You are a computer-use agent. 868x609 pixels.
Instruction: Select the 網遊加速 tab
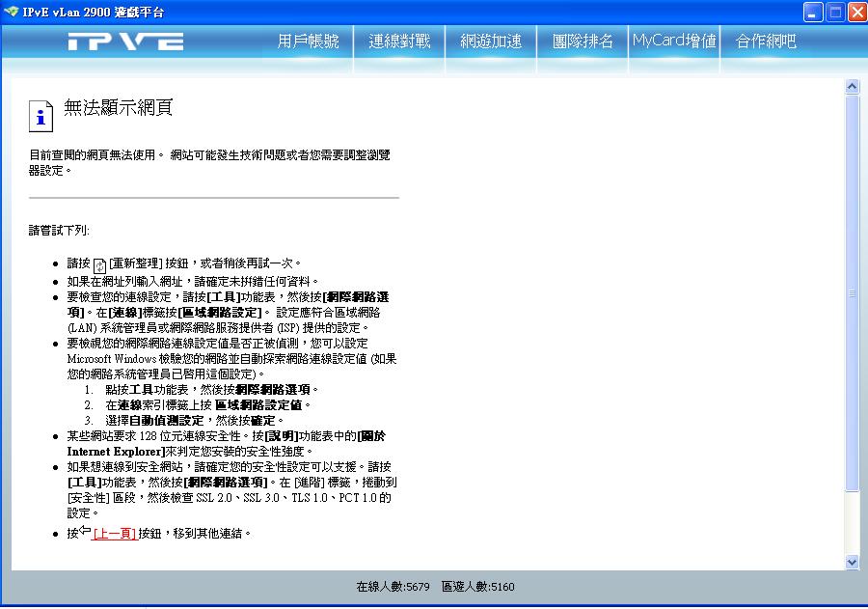point(491,41)
